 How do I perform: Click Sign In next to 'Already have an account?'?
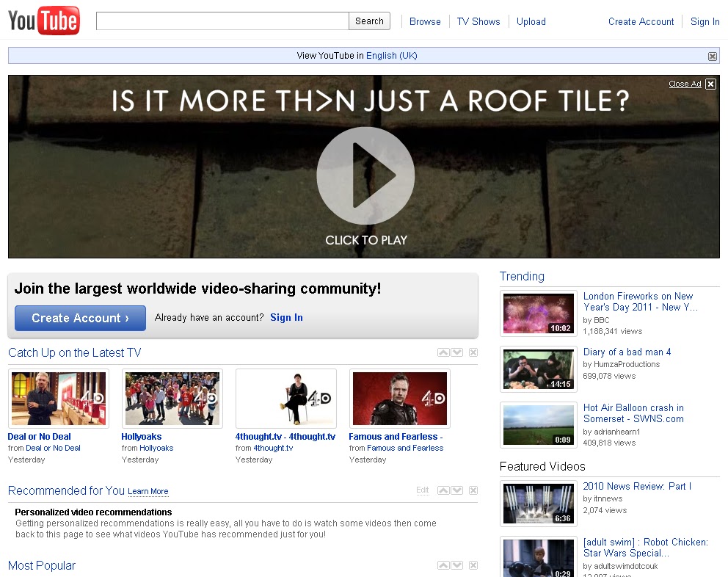[286, 317]
